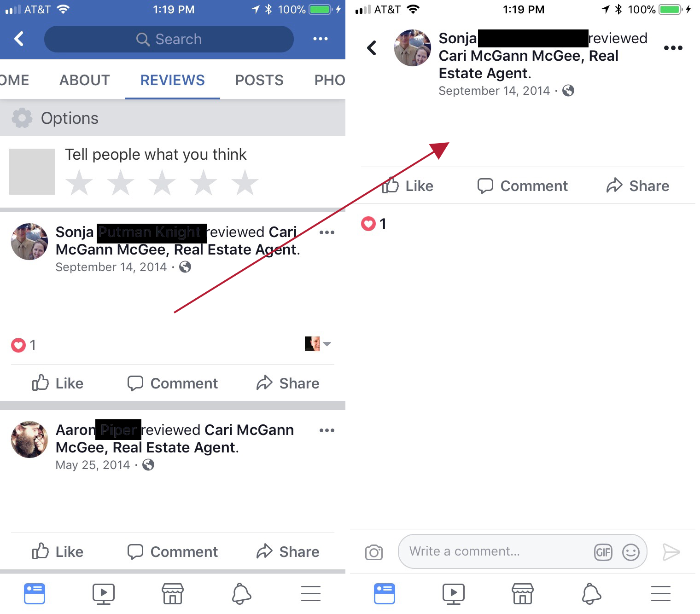Tap the GIF icon in comment box
This screenshot has width=700, height=614.
(603, 552)
